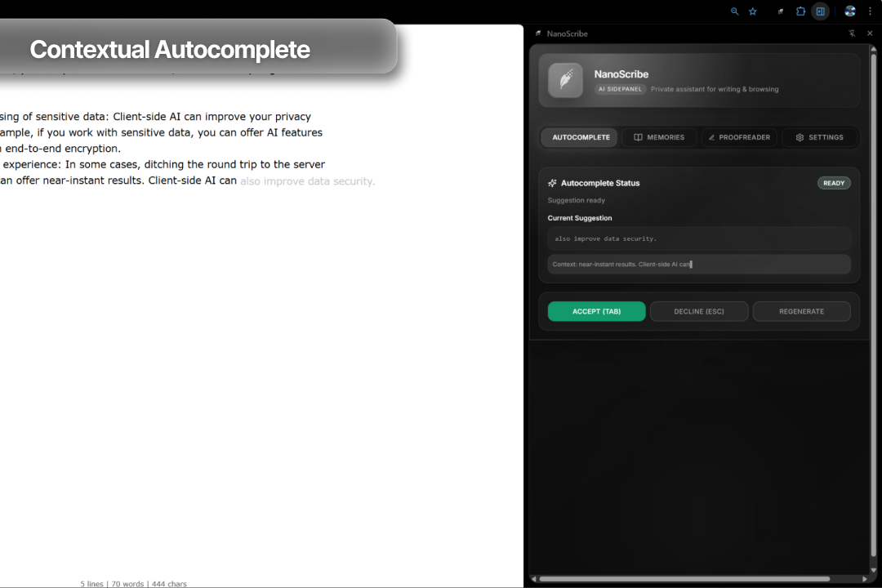882x588 pixels.
Task: Click the scroll-left arrow at panel bottom
Action: click(x=534, y=578)
